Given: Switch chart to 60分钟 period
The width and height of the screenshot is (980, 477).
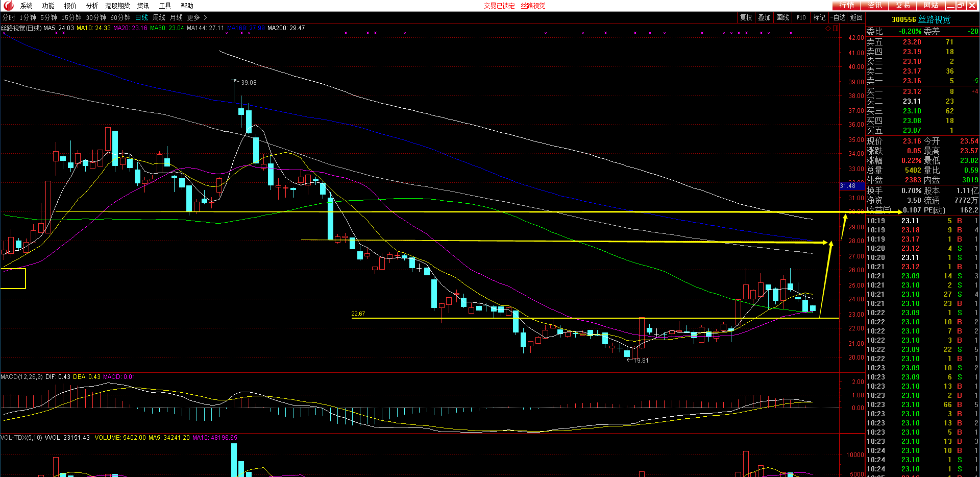Looking at the screenshot, I should click(120, 18).
